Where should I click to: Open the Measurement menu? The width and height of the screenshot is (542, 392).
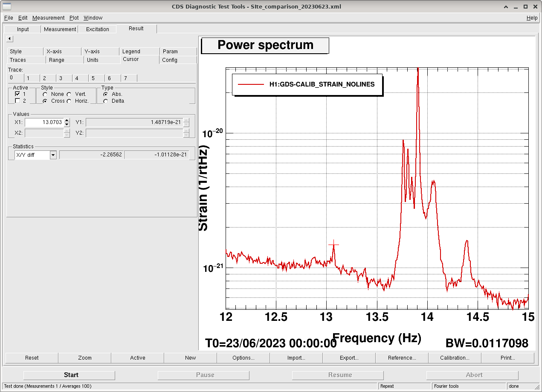click(x=49, y=18)
